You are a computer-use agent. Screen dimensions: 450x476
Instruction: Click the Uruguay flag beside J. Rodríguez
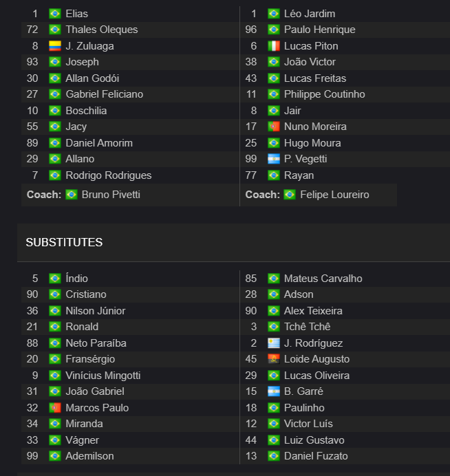(274, 343)
